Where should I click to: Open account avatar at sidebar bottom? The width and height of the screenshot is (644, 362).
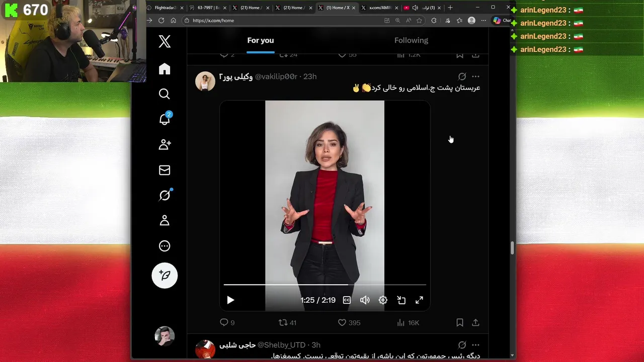pyautogui.click(x=165, y=336)
